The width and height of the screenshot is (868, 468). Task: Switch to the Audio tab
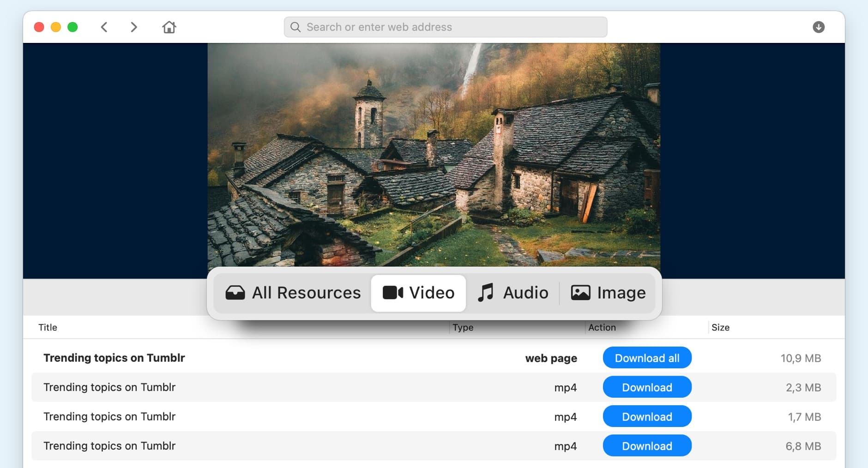tap(513, 293)
